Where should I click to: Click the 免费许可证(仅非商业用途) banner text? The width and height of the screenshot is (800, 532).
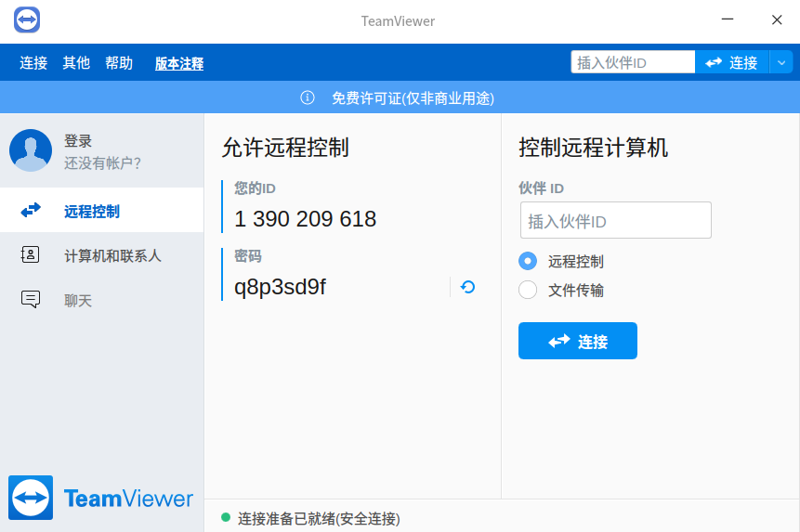point(413,97)
